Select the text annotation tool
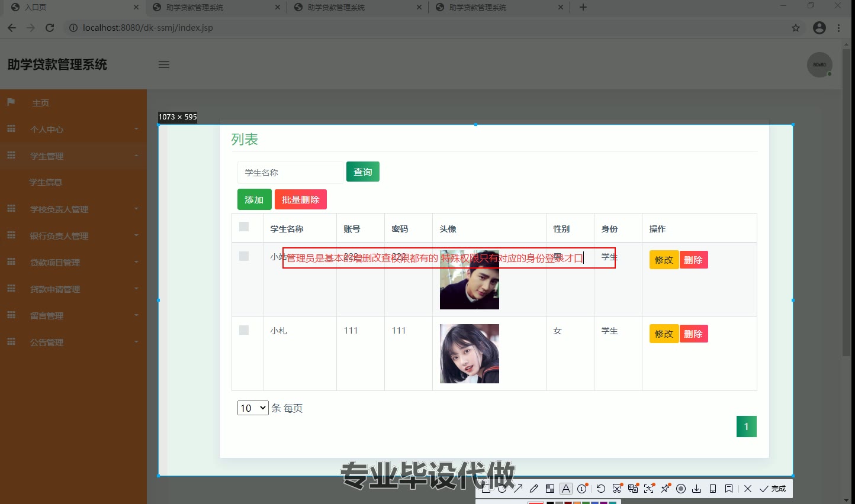The width and height of the screenshot is (855, 504). (566, 489)
